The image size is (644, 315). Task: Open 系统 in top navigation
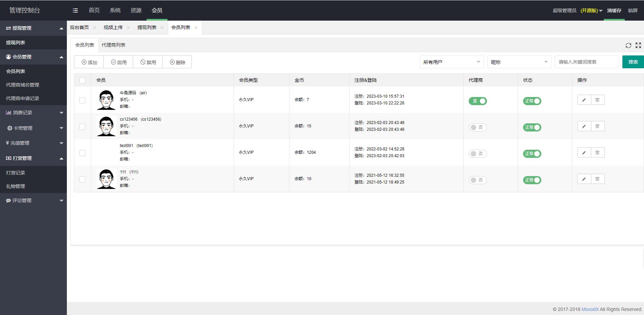[x=115, y=10]
